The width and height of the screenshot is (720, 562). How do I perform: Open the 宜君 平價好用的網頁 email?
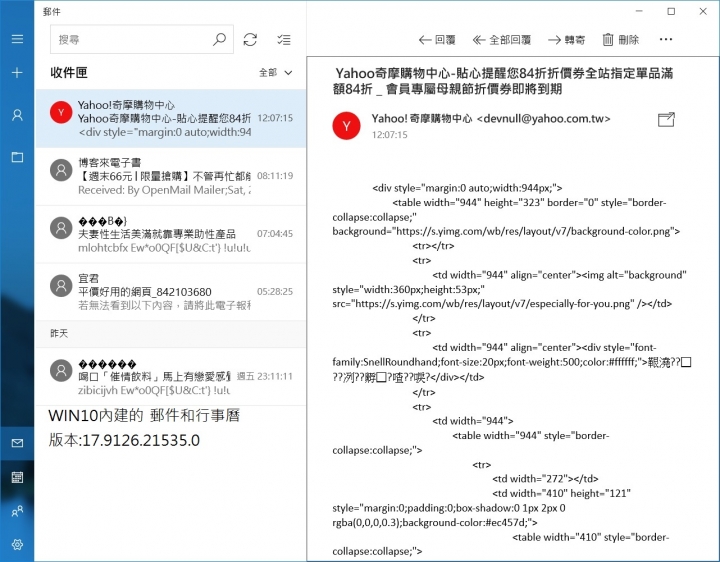click(x=171, y=292)
